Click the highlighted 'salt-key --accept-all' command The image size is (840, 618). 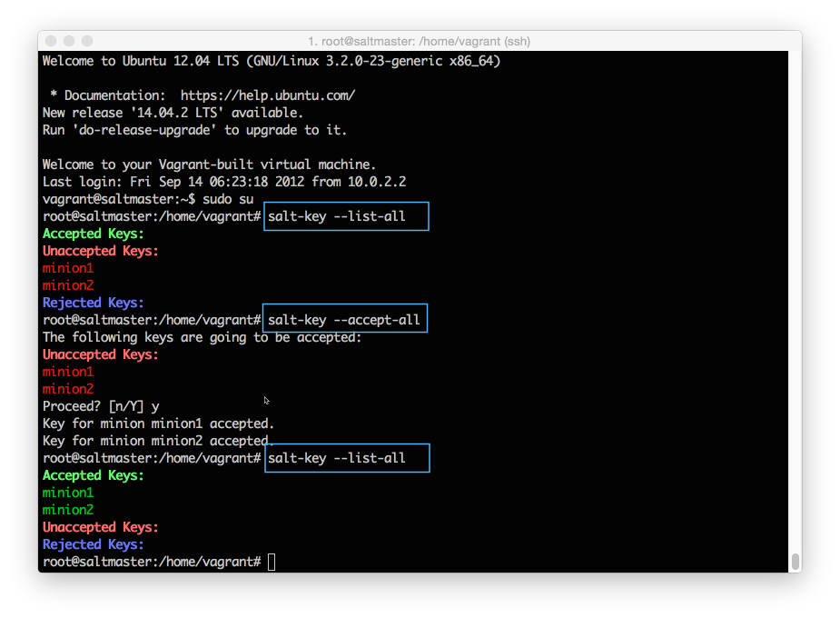345,320
